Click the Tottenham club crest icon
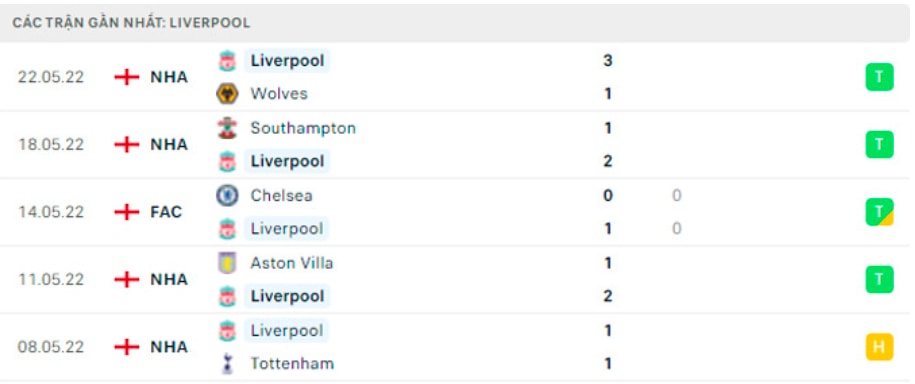 [227, 364]
